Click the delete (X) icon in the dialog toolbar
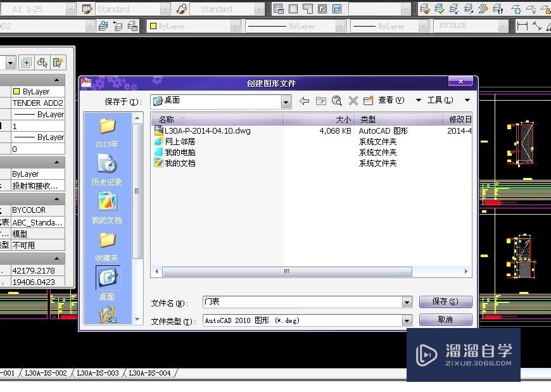Viewport: 551px width, 392px height. [353, 100]
